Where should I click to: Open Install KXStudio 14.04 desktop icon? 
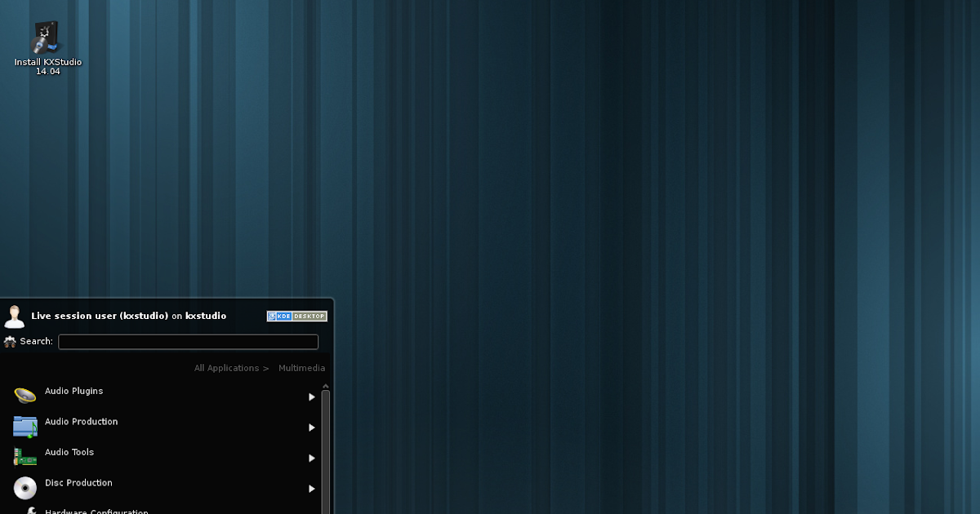pyautogui.click(x=46, y=37)
